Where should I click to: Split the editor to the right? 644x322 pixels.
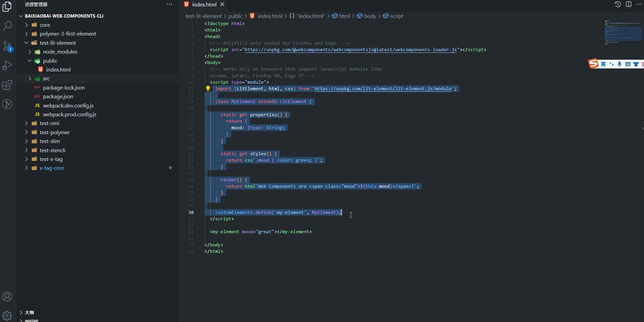(629, 4)
